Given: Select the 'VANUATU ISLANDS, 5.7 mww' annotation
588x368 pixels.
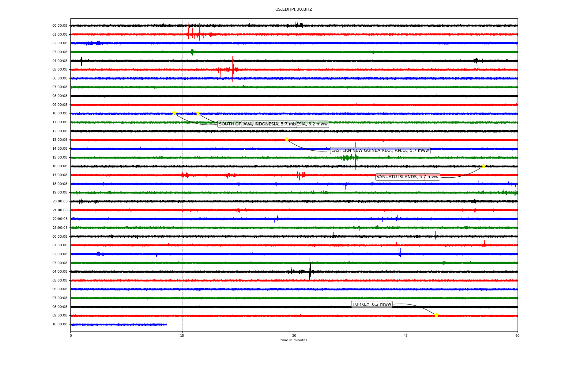Looking at the screenshot, I should pos(408,177).
